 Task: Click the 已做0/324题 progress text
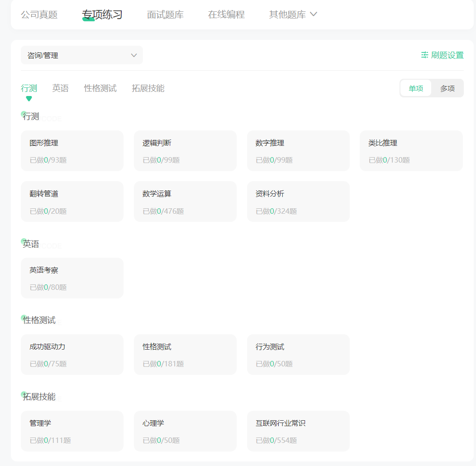click(276, 211)
